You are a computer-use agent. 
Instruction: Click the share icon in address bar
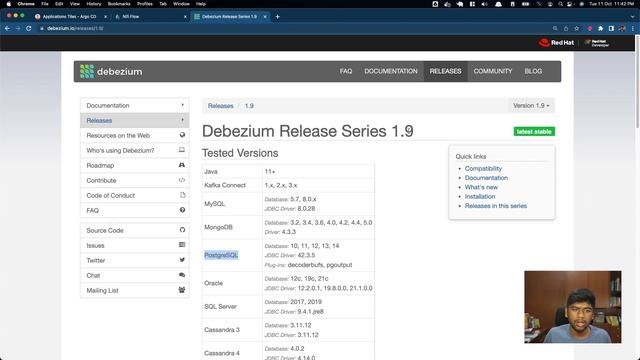tap(566, 28)
